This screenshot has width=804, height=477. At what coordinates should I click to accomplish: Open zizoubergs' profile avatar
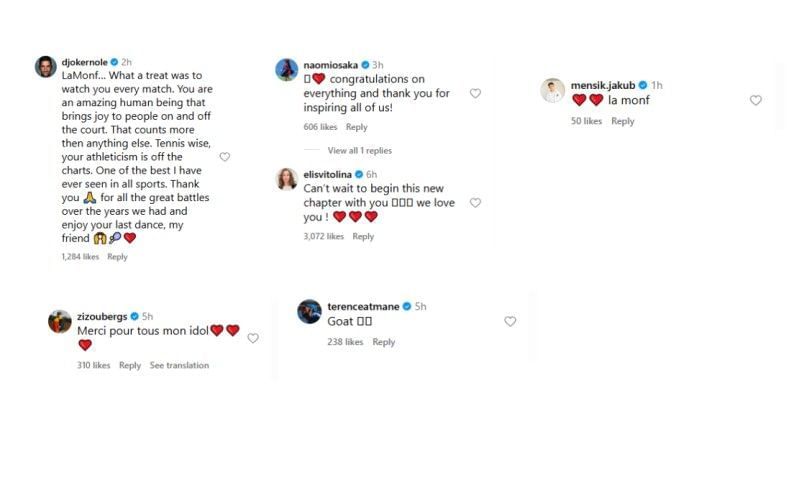(x=60, y=321)
